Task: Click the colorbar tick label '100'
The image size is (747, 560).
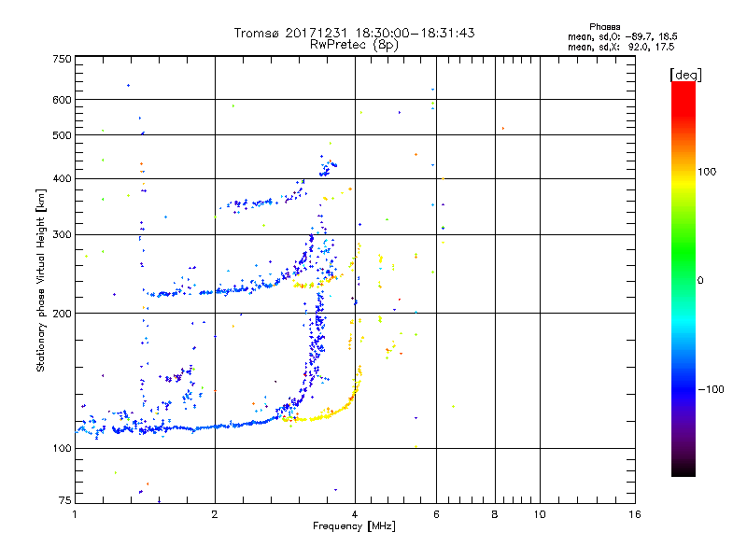Action: (x=707, y=172)
